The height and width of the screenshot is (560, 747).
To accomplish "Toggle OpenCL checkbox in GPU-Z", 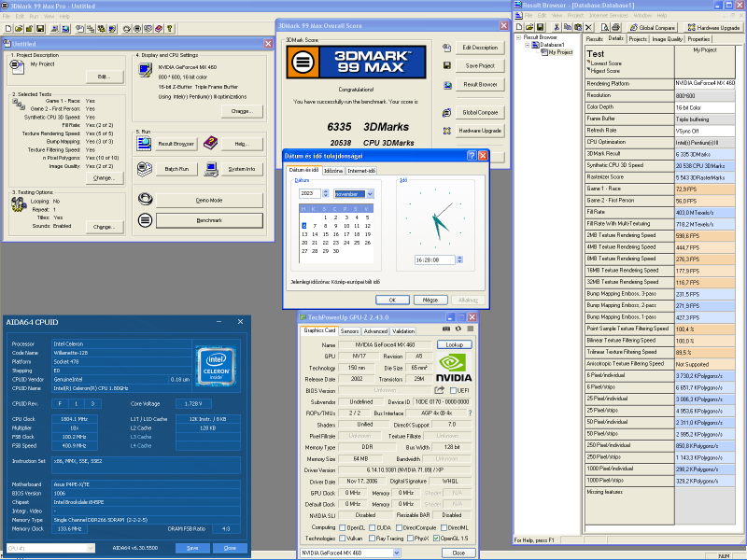I will (x=342, y=527).
